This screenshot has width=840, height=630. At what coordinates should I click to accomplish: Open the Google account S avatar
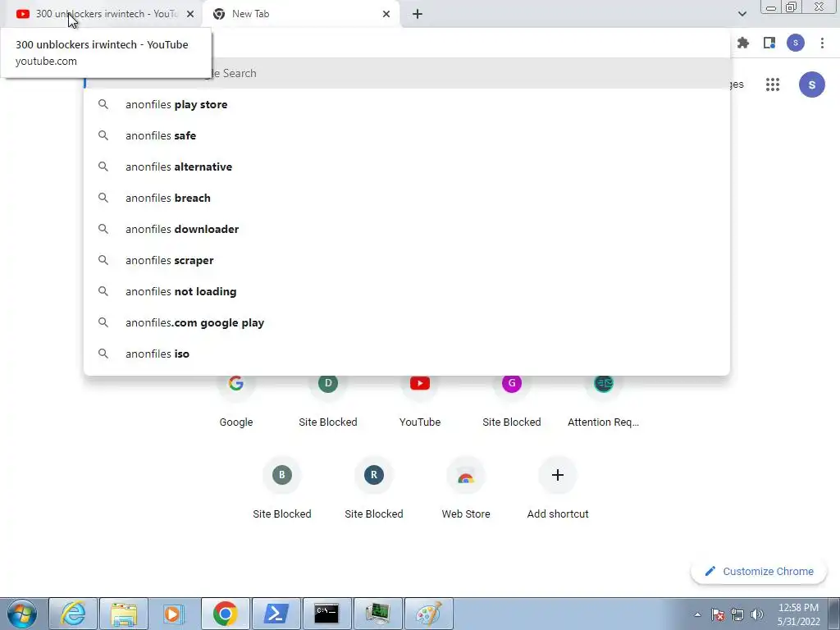(x=812, y=84)
